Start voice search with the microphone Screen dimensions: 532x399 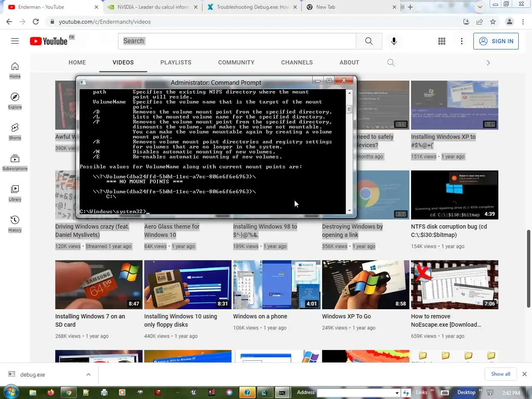[x=394, y=41]
